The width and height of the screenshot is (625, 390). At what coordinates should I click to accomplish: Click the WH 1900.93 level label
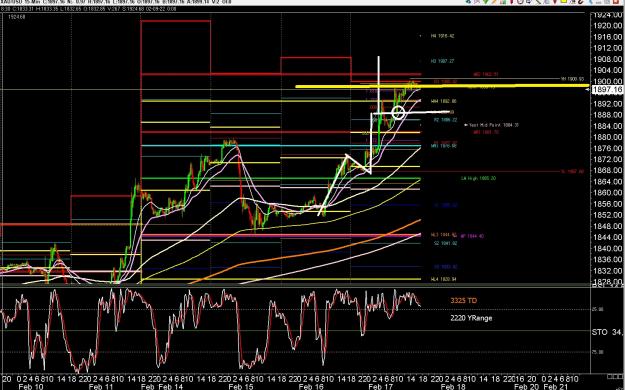click(572, 79)
